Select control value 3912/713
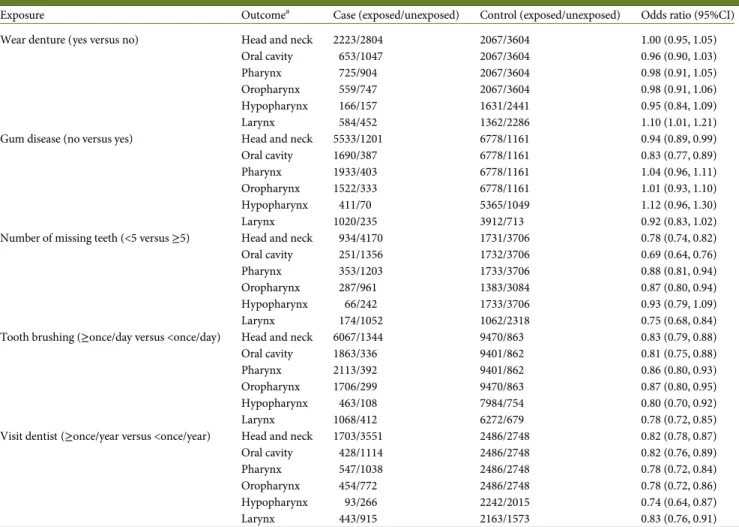The height and width of the screenshot is (527, 739). tap(502, 222)
